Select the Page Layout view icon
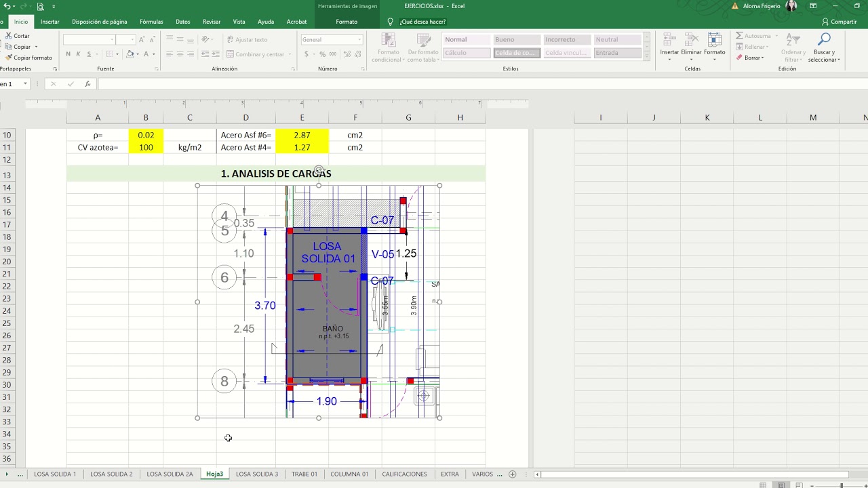868x488 pixels. 782,485
